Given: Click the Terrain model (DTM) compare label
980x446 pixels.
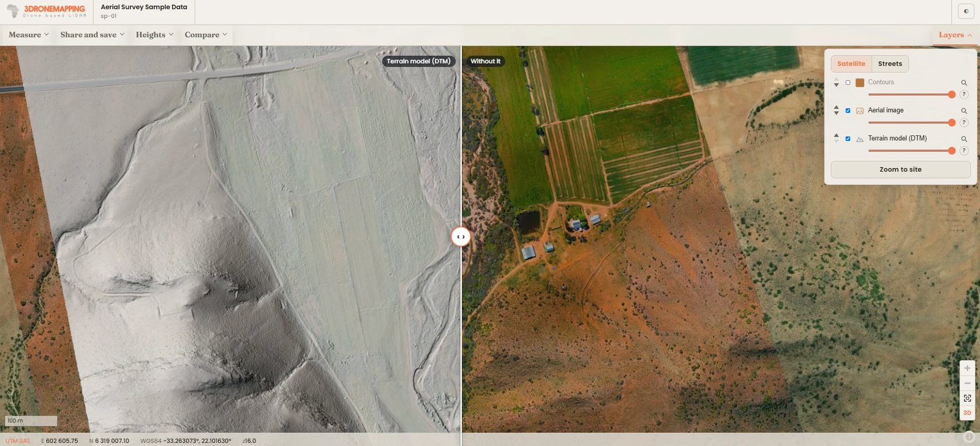Looking at the screenshot, I should tap(419, 61).
